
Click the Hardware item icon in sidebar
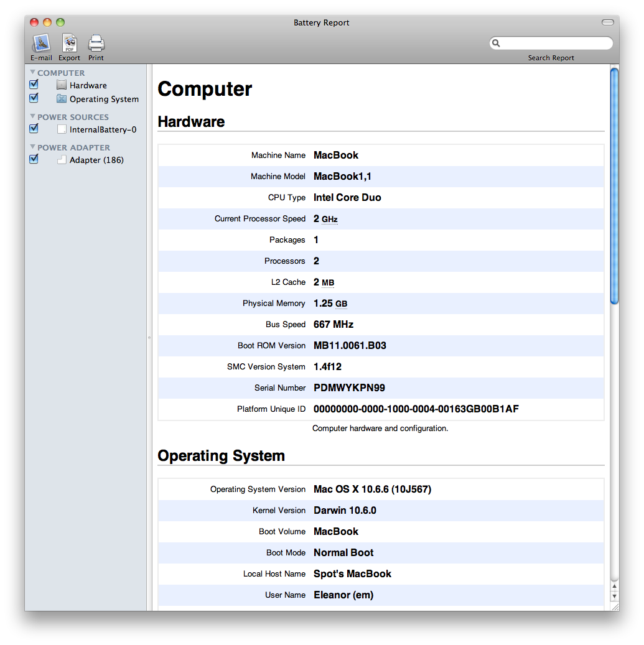(x=62, y=85)
